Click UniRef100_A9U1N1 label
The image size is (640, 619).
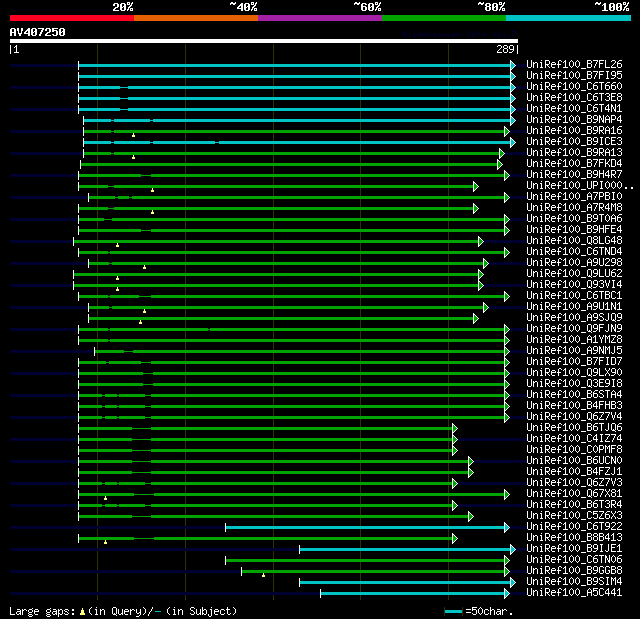click(x=574, y=307)
